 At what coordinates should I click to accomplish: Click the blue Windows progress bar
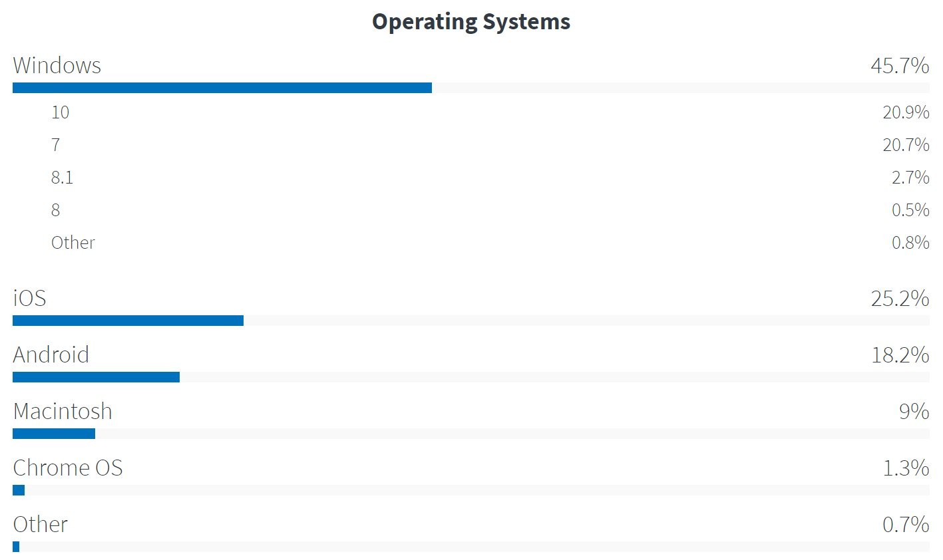(222, 88)
